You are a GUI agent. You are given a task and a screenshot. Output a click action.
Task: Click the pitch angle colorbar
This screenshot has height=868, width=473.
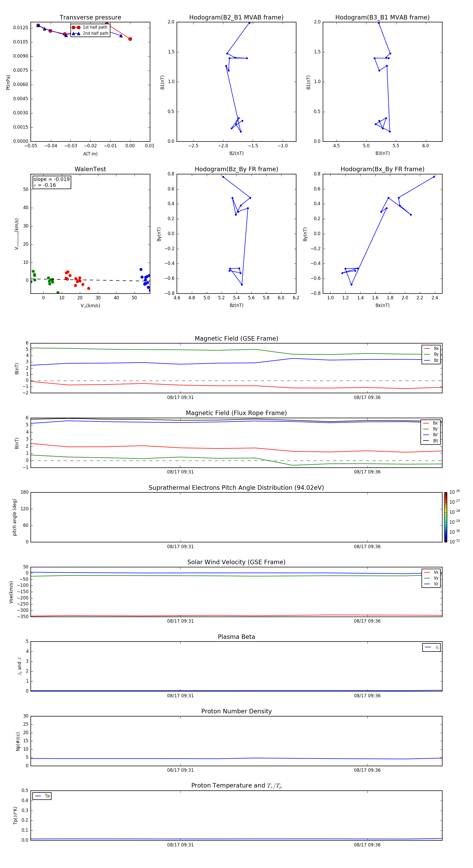point(446,517)
